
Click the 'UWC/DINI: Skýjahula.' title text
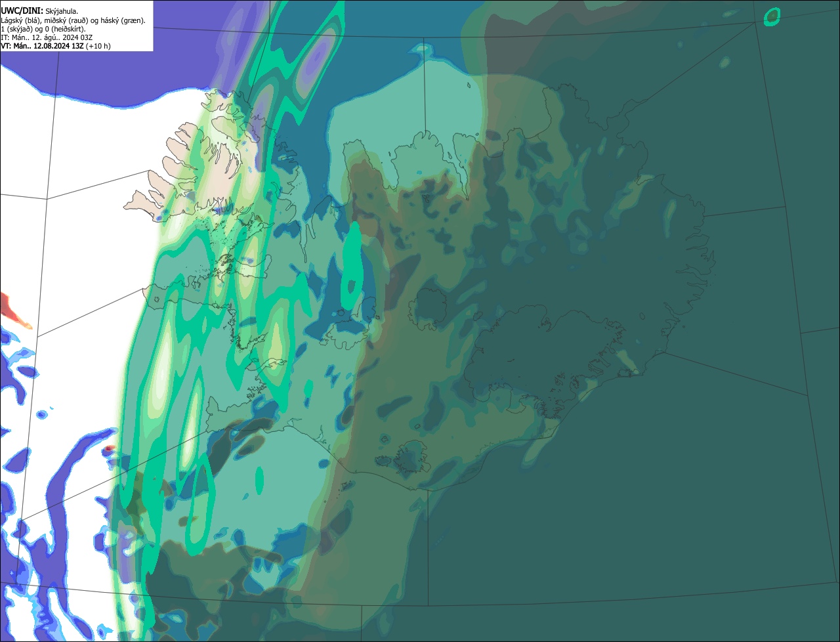[39, 11]
